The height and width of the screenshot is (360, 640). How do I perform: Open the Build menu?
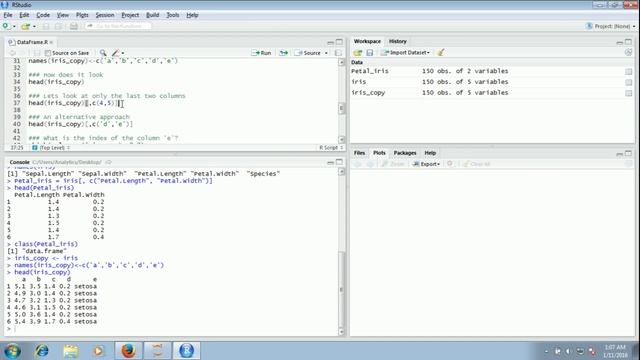click(x=153, y=15)
